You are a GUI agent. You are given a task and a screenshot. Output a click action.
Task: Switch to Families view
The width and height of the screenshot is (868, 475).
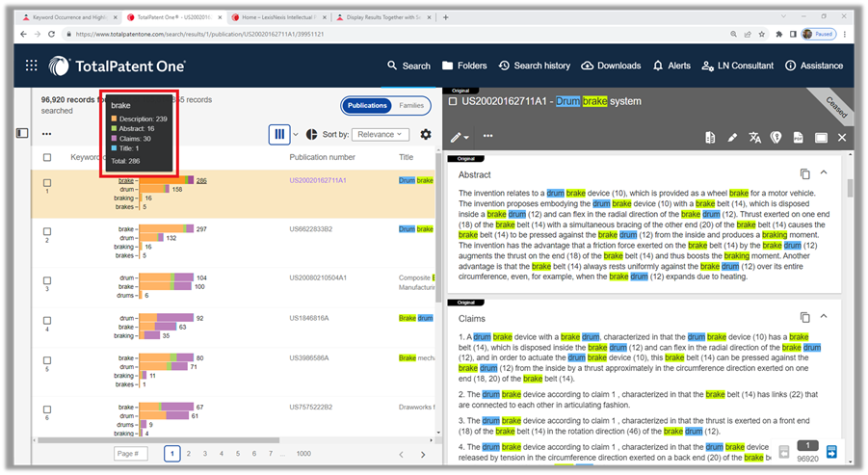tap(411, 105)
